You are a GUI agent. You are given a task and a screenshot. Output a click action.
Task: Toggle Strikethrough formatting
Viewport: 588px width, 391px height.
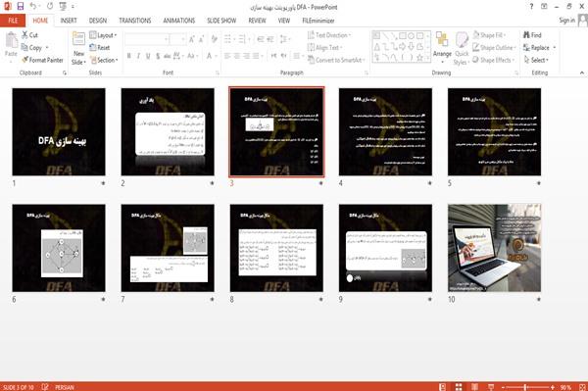[x=167, y=56]
